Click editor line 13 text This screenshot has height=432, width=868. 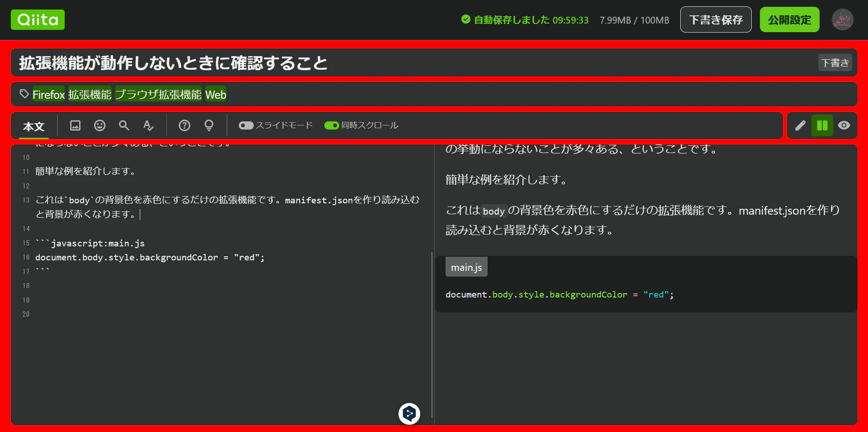[x=228, y=207]
